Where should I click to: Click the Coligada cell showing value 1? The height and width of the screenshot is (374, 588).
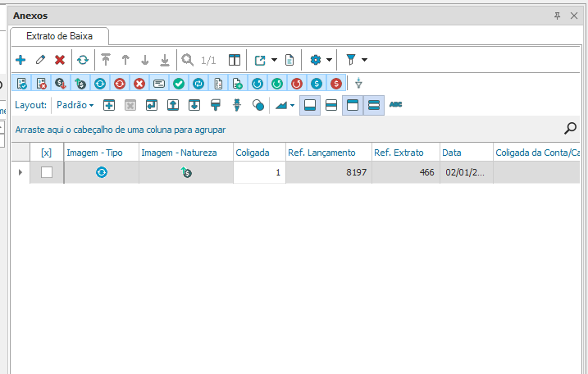tap(259, 172)
